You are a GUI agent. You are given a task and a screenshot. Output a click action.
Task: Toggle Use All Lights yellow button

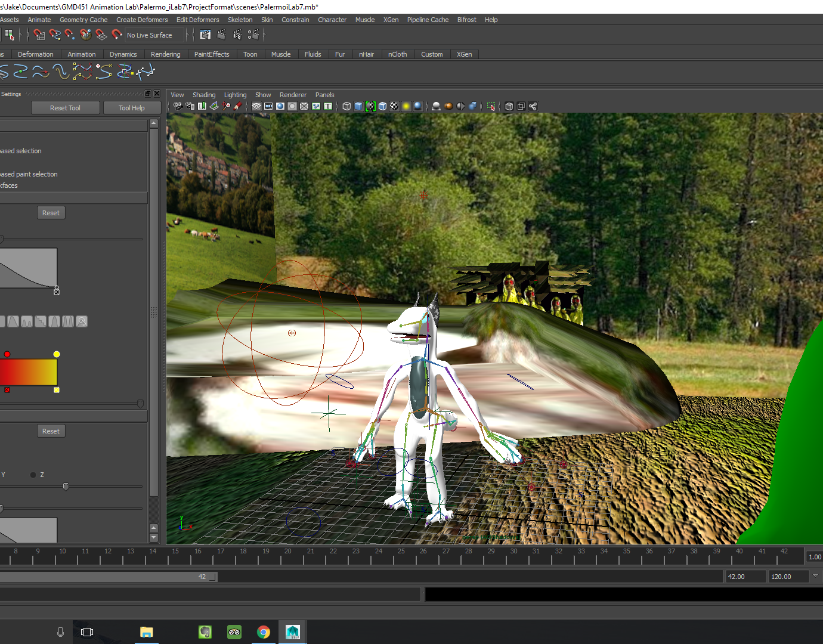pyautogui.click(x=406, y=106)
